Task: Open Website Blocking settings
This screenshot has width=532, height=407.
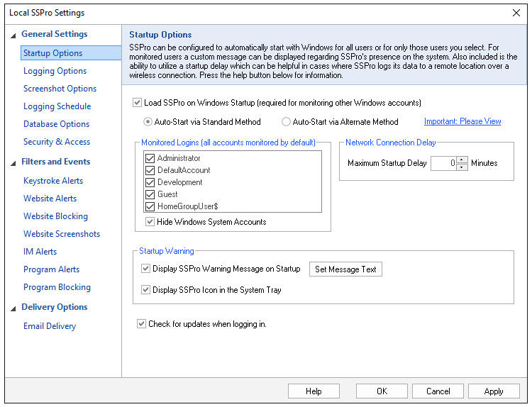Action: pyautogui.click(x=55, y=216)
